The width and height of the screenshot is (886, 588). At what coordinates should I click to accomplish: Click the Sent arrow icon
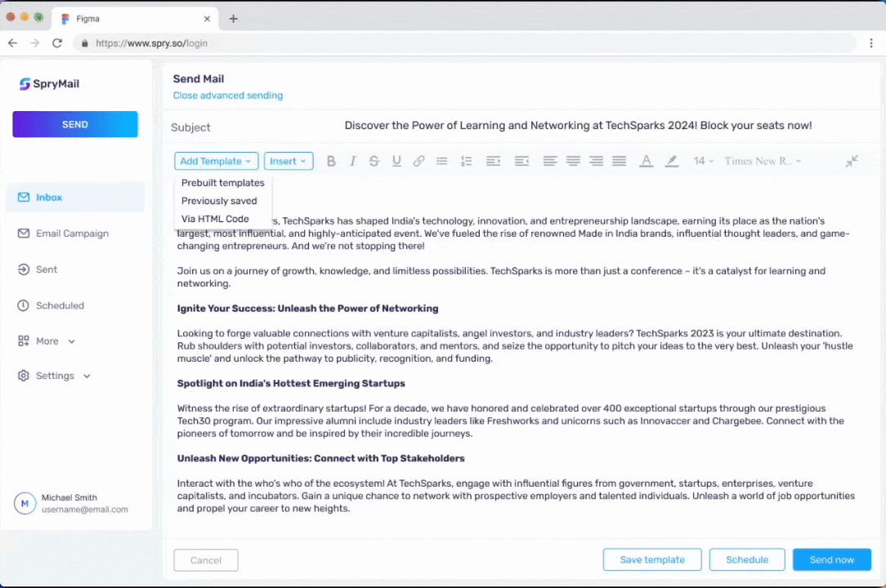point(23,269)
